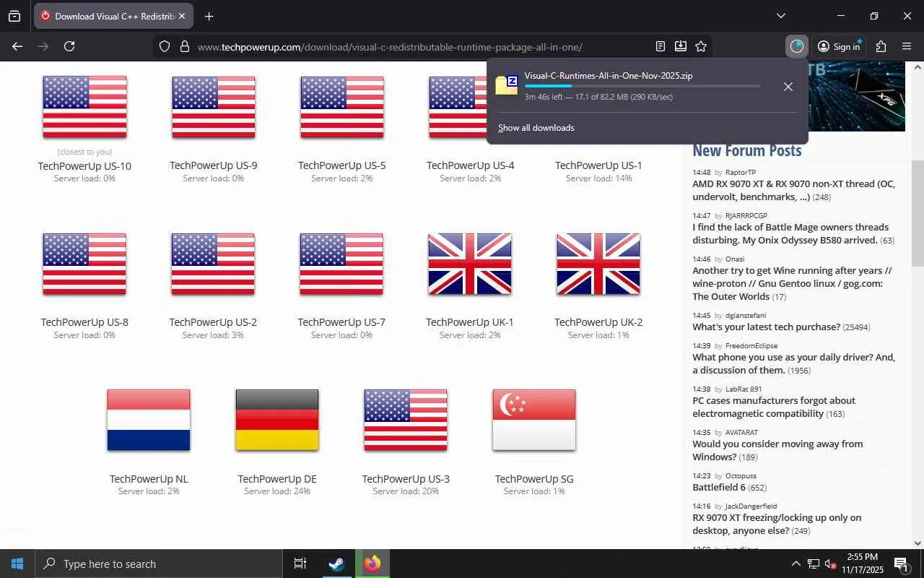Select the TechPowerUp UK-2 flag
Screen dimensions: 924x578
[598, 264]
